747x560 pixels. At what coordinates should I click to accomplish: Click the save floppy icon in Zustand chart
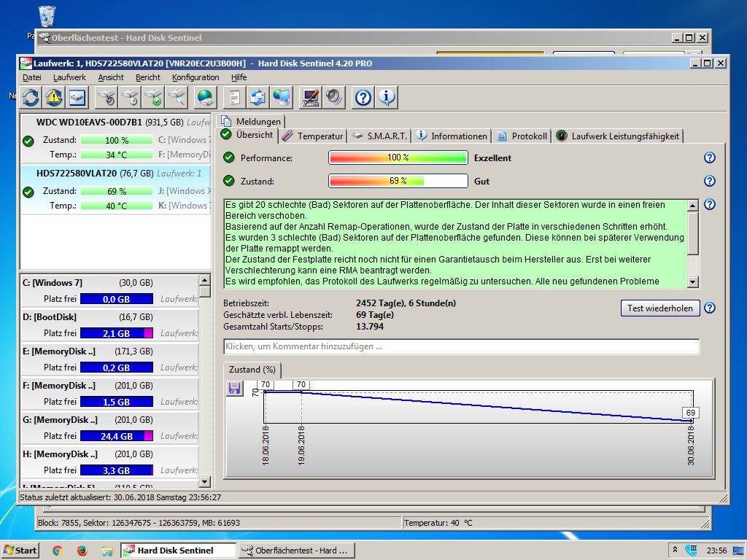coord(234,388)
